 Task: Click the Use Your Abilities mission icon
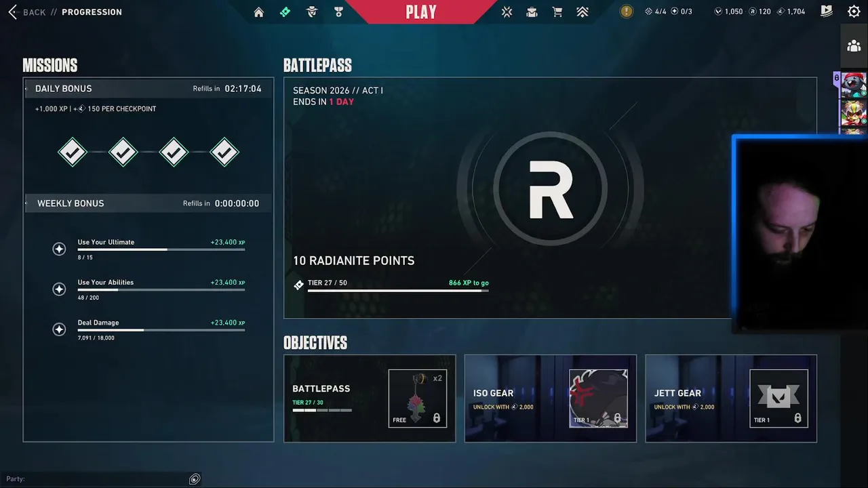(59, 289)
